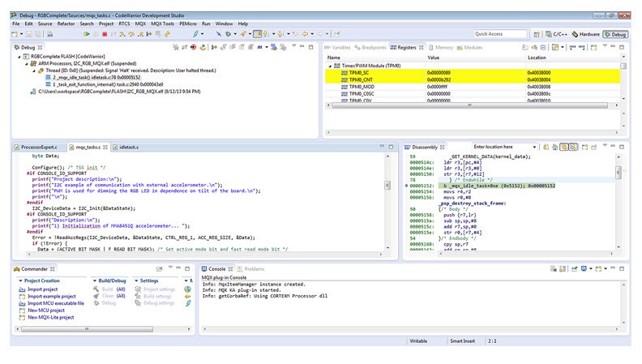The width and height of the screenshot is (642, 364).
Task: Open the MQX Tools menu
Action: tap(165, 24)
